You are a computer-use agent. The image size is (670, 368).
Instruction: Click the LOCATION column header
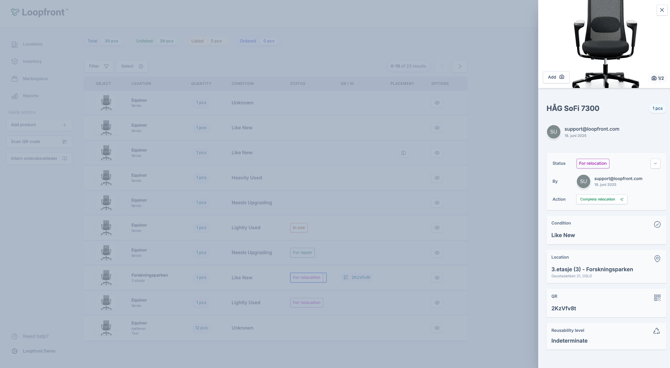click(x=141, y=84)
